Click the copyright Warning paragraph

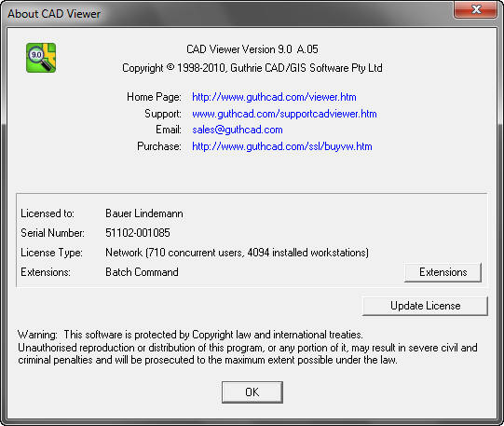click(247, 347)
